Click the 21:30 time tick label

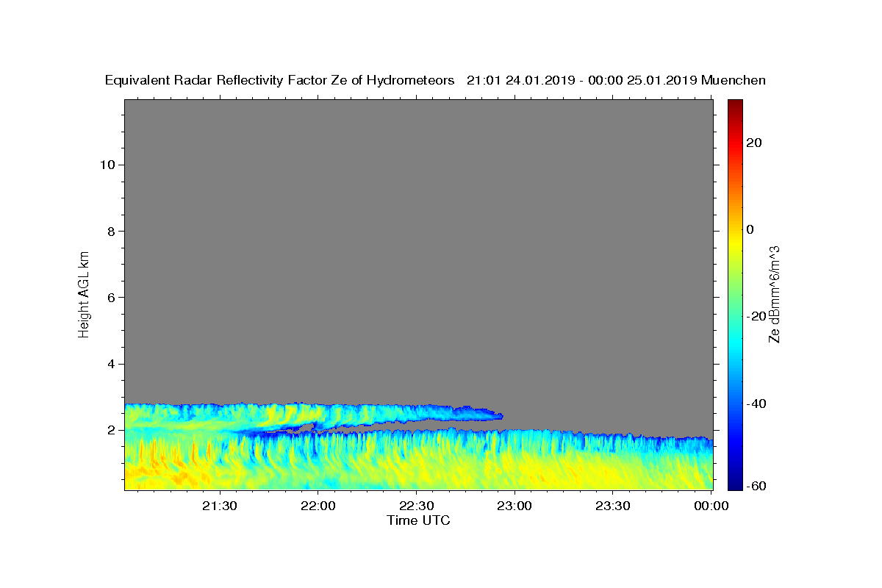[220, 506]
